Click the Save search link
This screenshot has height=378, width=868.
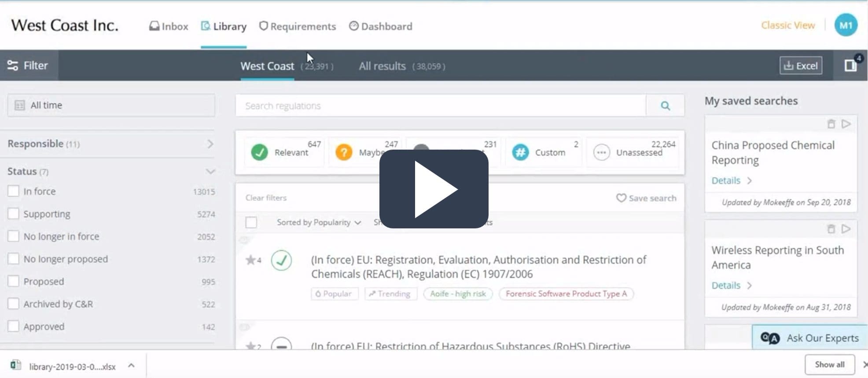(x=646, y=198)
